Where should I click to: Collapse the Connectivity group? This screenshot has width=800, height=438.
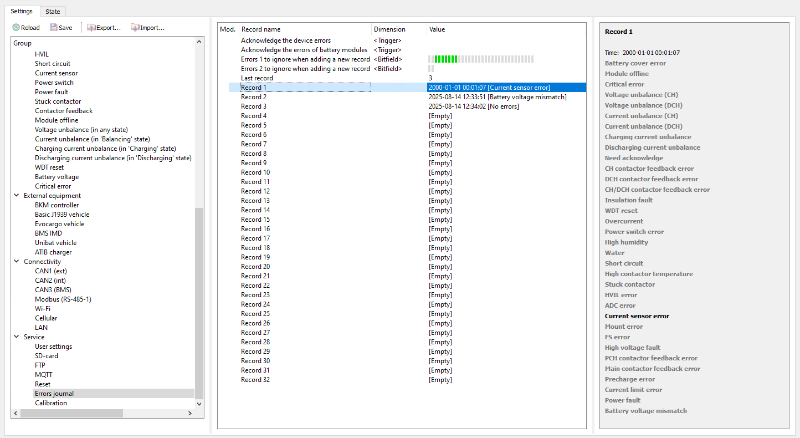[x=16, y=261]
